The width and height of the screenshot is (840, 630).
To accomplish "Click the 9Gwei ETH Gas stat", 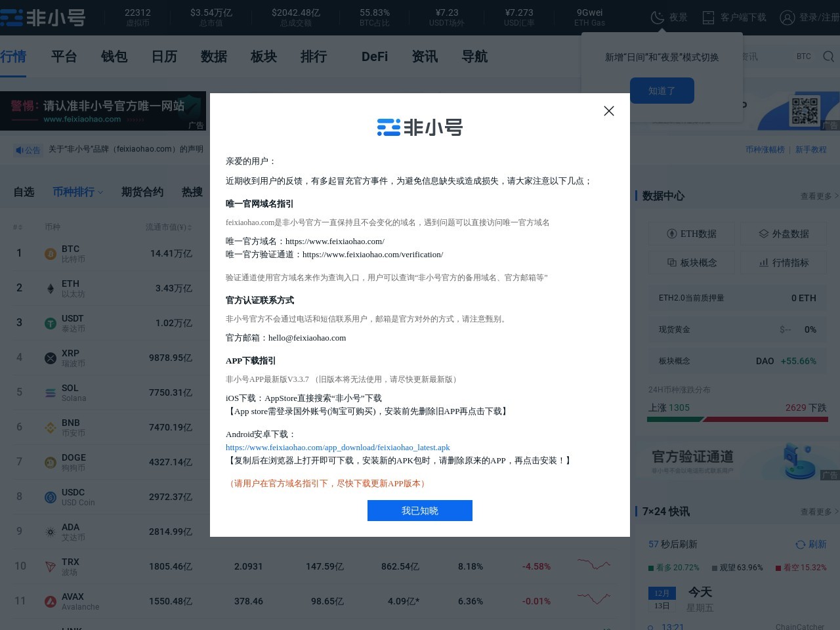I will click(589, 18).
